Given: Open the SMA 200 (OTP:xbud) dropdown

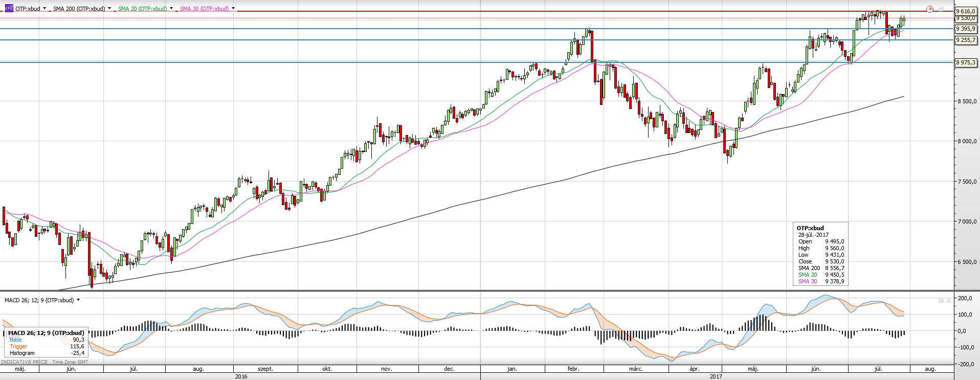Looking at the screenshot, I should tap(109, 9).
